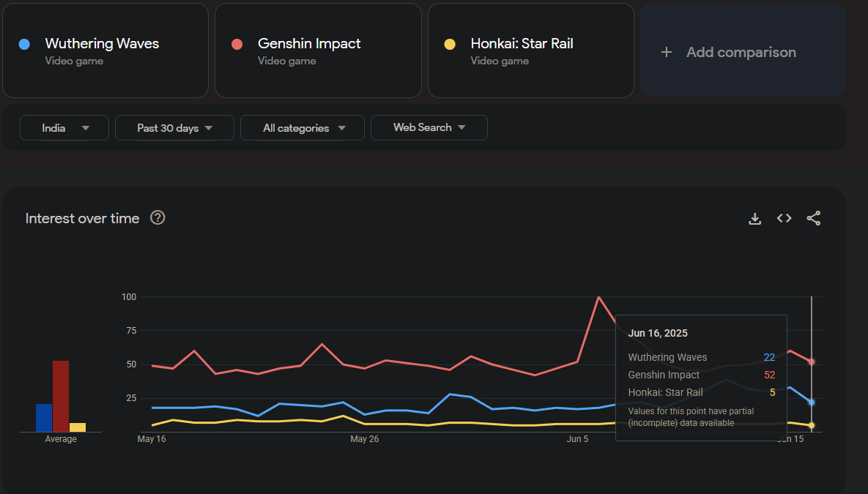Click the Interest over time heading
This screenshot has height=494, width=868.
coord(83,219)
